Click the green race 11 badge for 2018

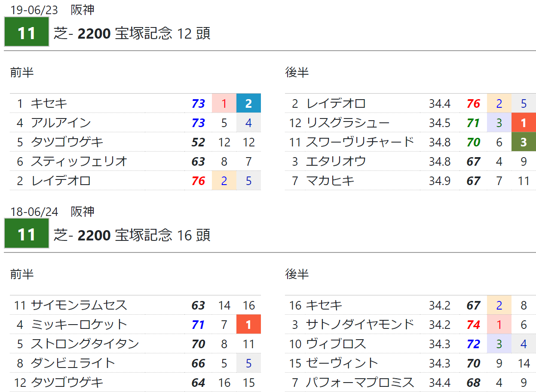tap(27, 234)
